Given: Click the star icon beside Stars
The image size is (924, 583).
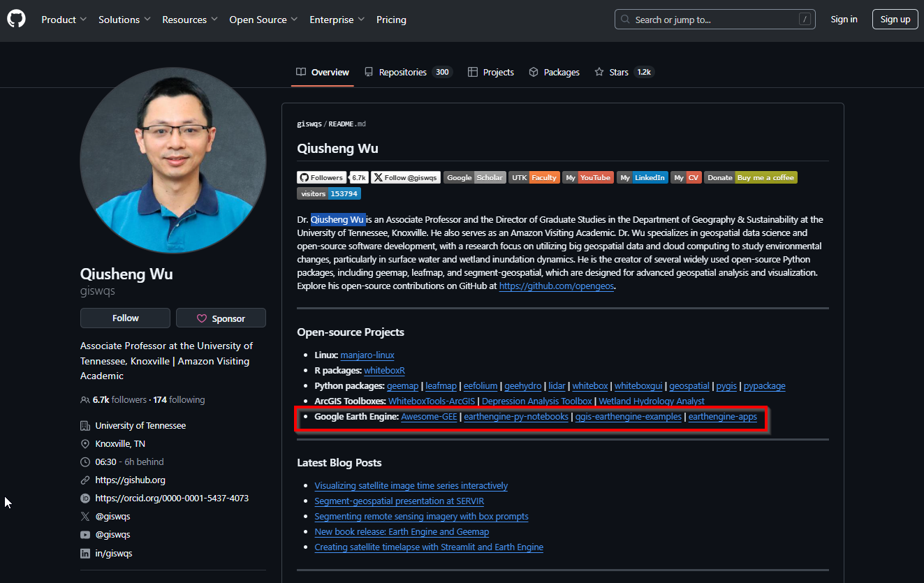Looking at the screenshot, I should pos(599,72).
